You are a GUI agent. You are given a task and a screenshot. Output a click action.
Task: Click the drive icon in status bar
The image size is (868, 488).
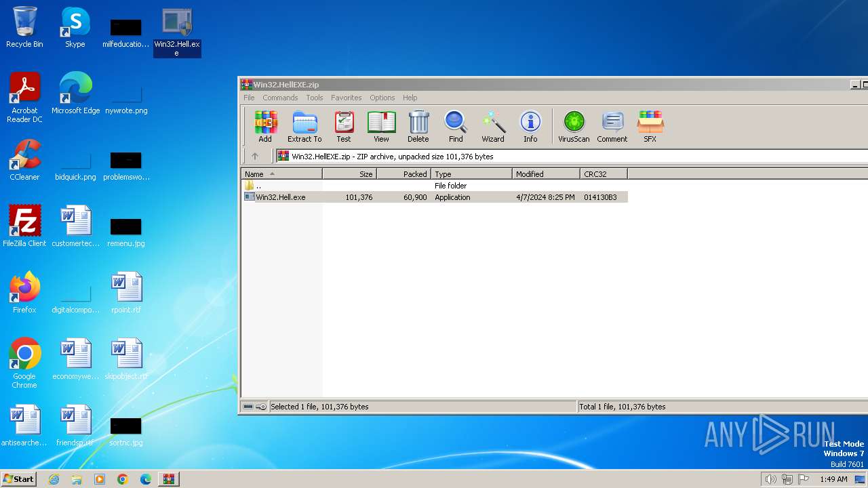(x=248, y=407)
